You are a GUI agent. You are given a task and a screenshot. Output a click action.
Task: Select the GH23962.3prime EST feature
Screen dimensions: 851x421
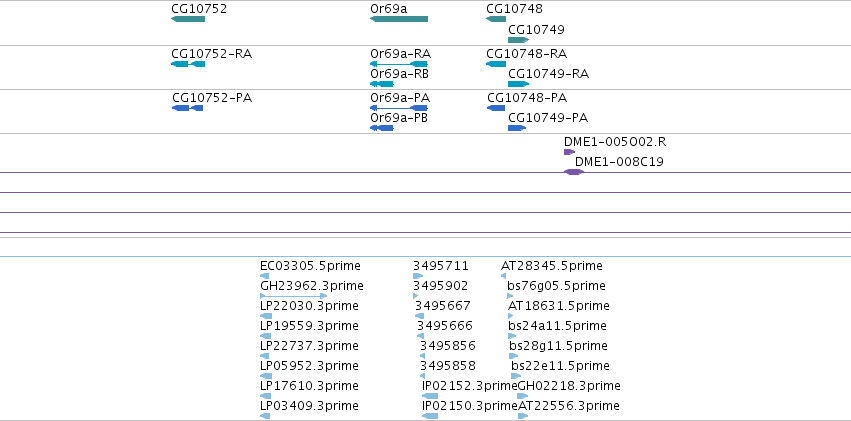pos(293,296)
